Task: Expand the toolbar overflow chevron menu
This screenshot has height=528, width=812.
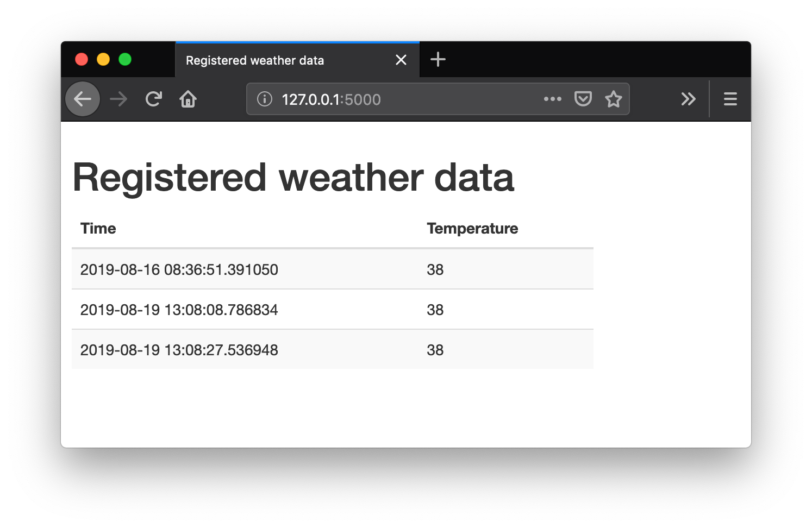Action: (x=688, y=99)
